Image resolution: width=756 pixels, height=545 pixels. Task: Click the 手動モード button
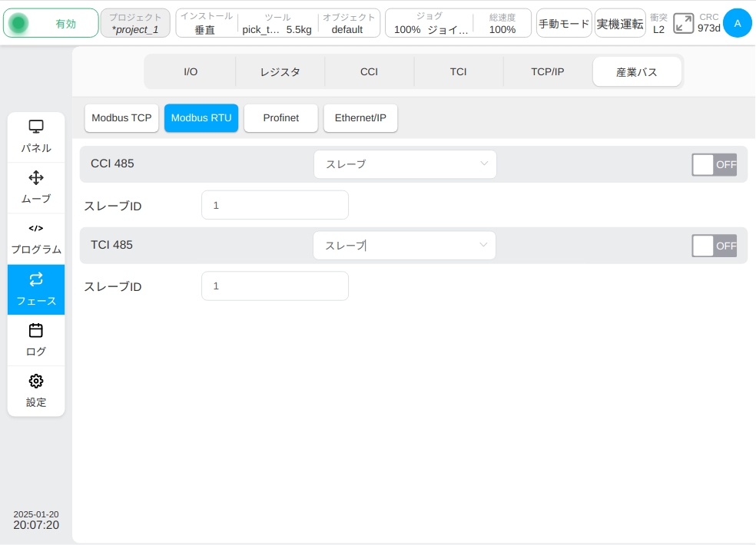click(x=564, y=23)
